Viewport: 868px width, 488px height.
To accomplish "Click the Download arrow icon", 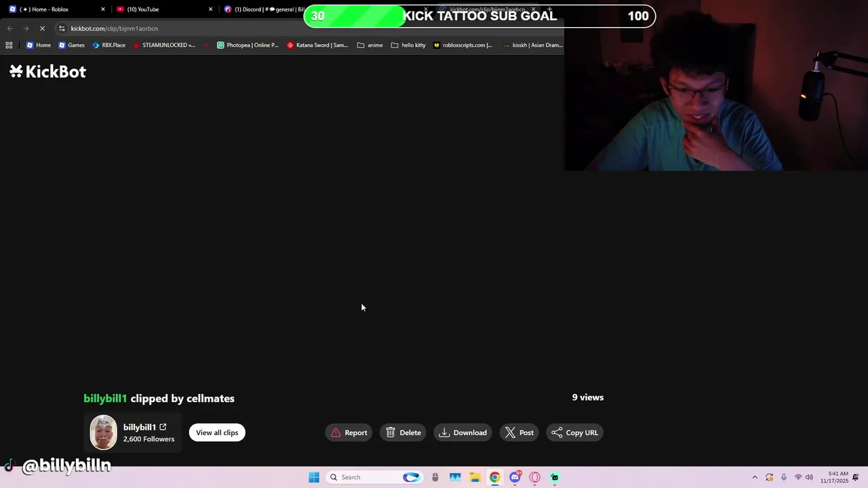I will click(444, 432).
